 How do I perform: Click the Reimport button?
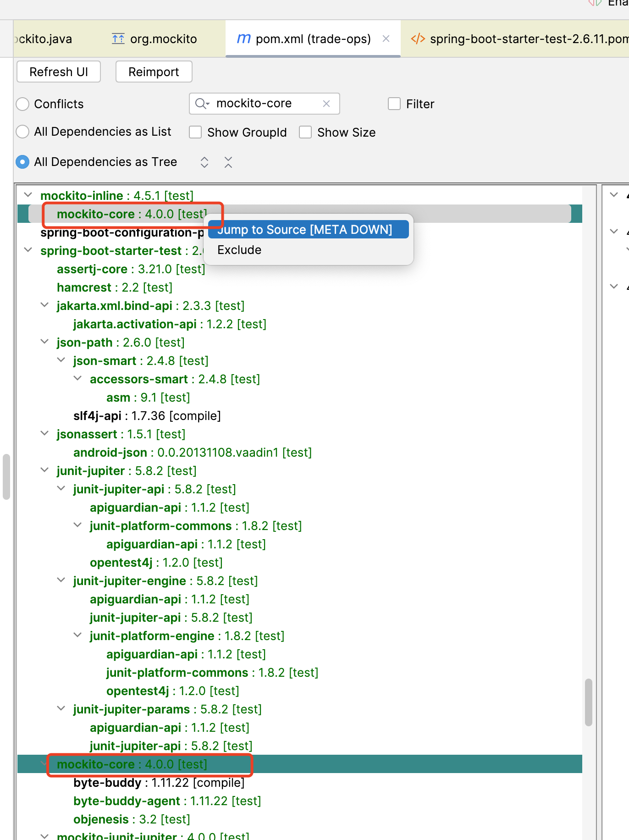pos(154,72)
